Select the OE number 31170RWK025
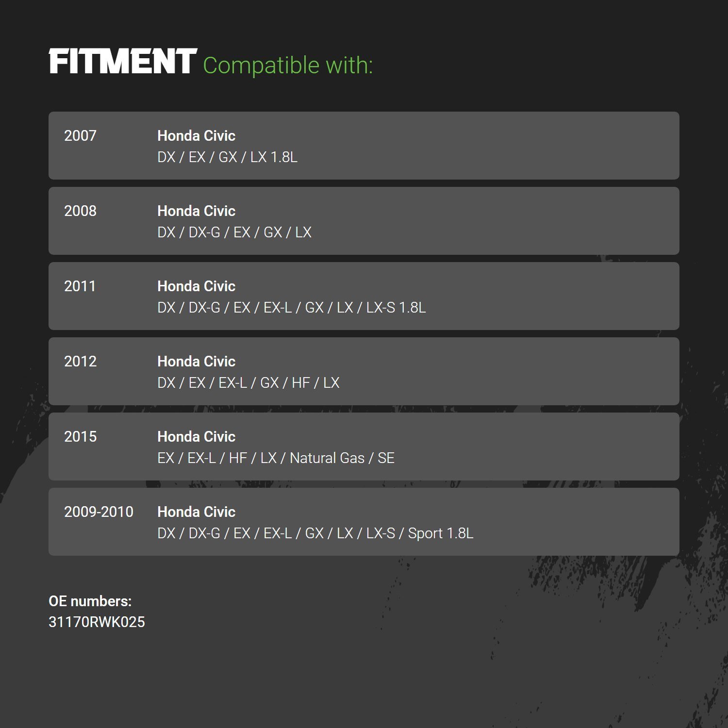The height and width of the screenshot is (728, 728). pos(97,622)
